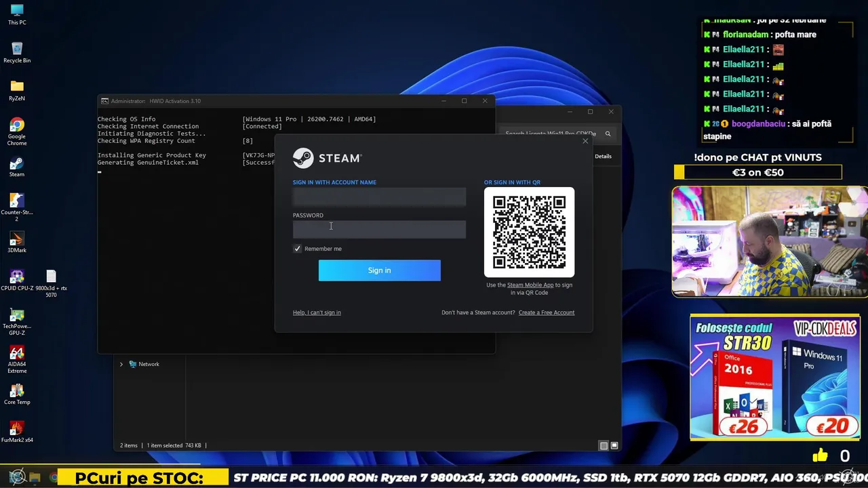This screenshot has height=488, width=868.
Task: Click the QR code in the Steam sign-in
Action: coord(529,232)
